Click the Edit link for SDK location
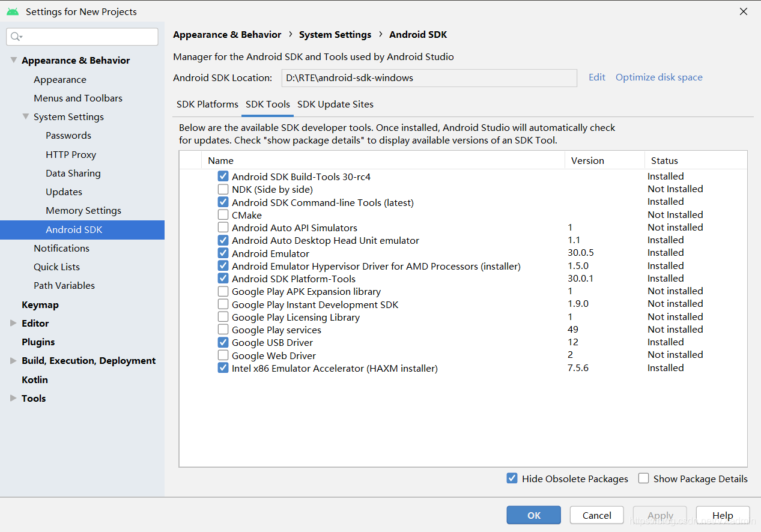Viewport: 761px width, 532px height. 597,77
